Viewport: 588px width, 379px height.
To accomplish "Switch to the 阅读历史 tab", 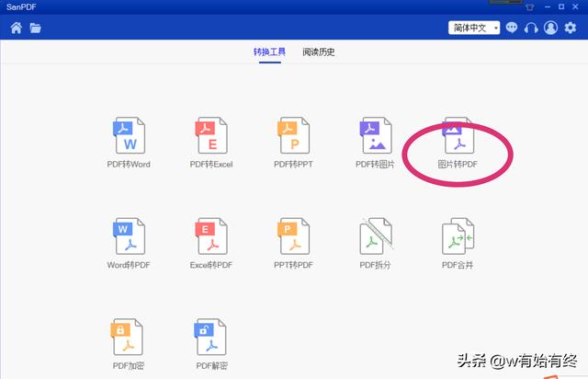I will [x=319, y=52].
